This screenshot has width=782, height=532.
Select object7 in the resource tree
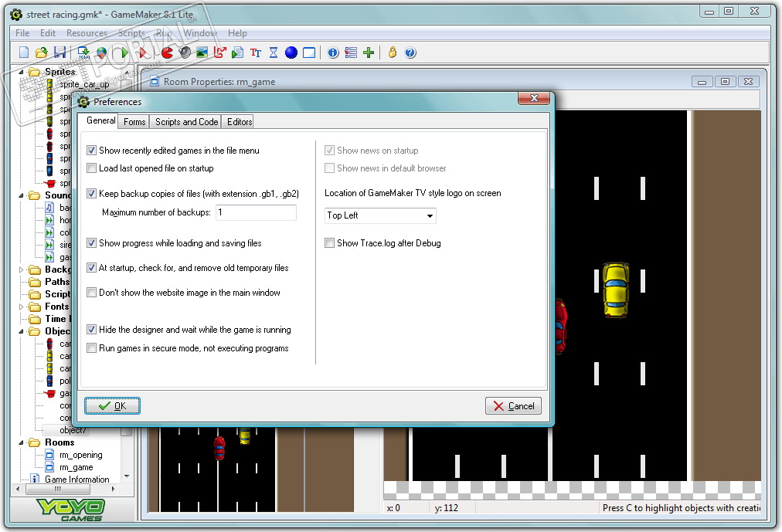pos(73,430)
